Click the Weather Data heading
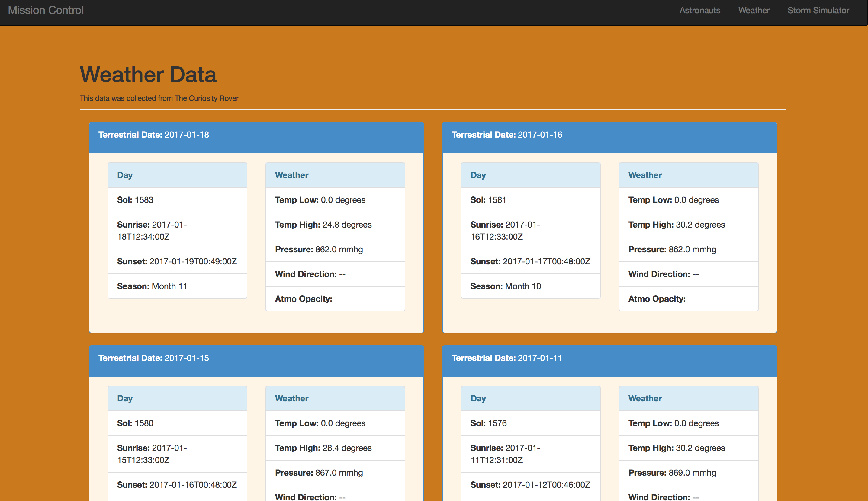 coord(148,74)
